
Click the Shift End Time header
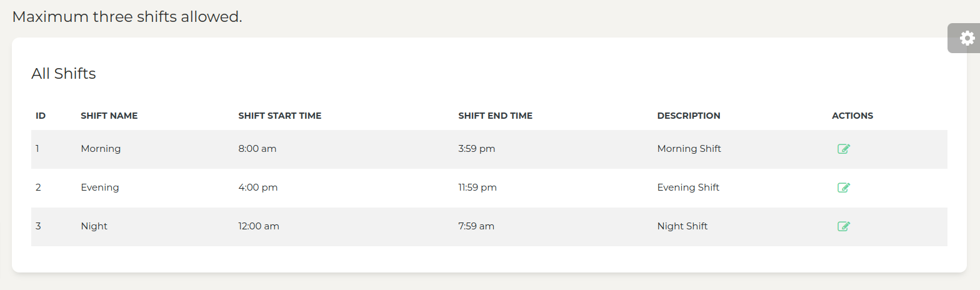point(495,116)
